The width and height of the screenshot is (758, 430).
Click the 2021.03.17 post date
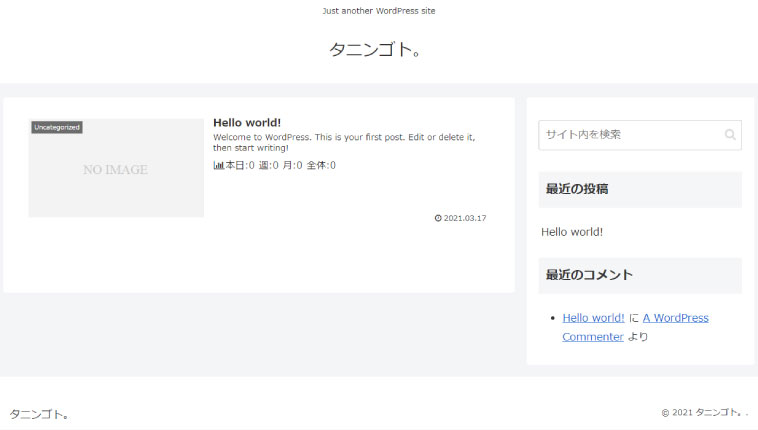click(465, 218)
